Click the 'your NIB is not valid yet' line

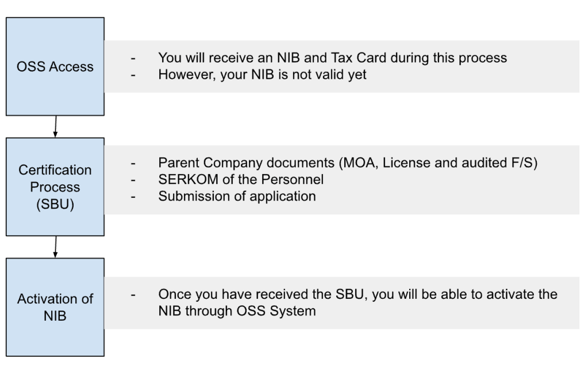tap(262, 75)
